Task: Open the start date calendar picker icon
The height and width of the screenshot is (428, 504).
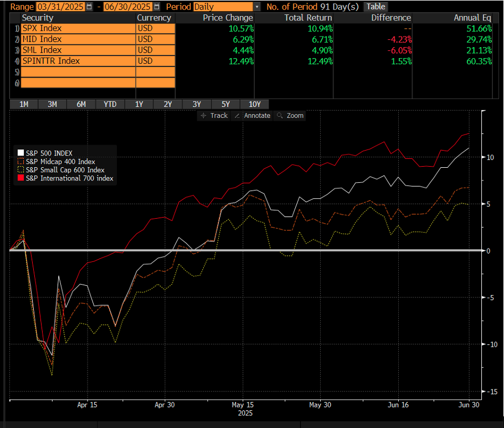Action: 89,7
